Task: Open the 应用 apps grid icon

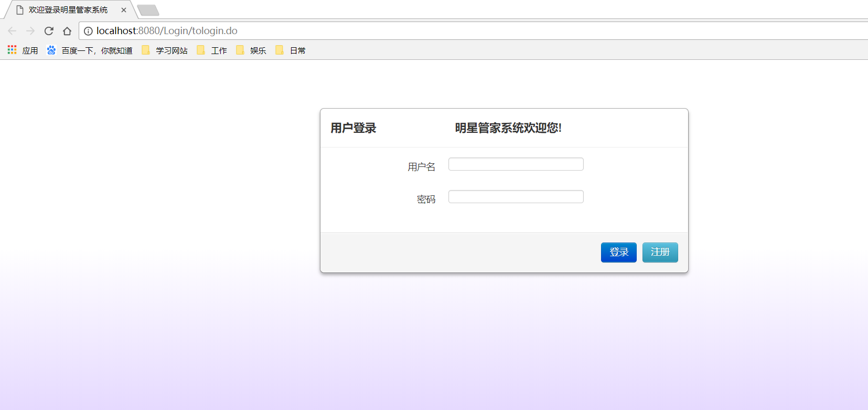Action: pos(12,50)
